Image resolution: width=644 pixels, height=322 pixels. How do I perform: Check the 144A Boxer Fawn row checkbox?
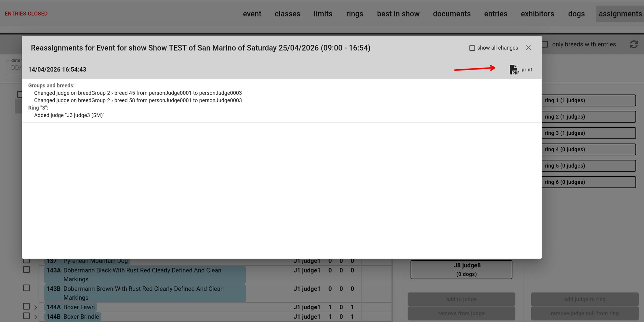coord(27,306)
